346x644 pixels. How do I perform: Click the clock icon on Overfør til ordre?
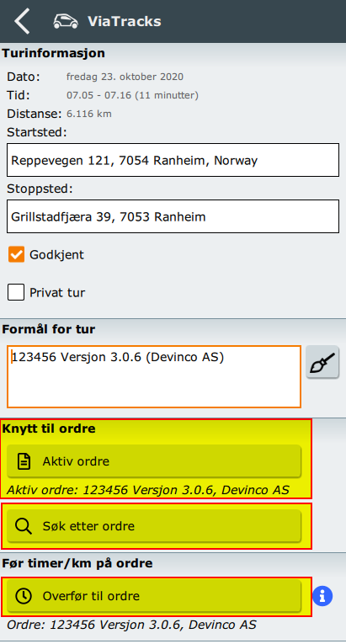tap(24, 595)
